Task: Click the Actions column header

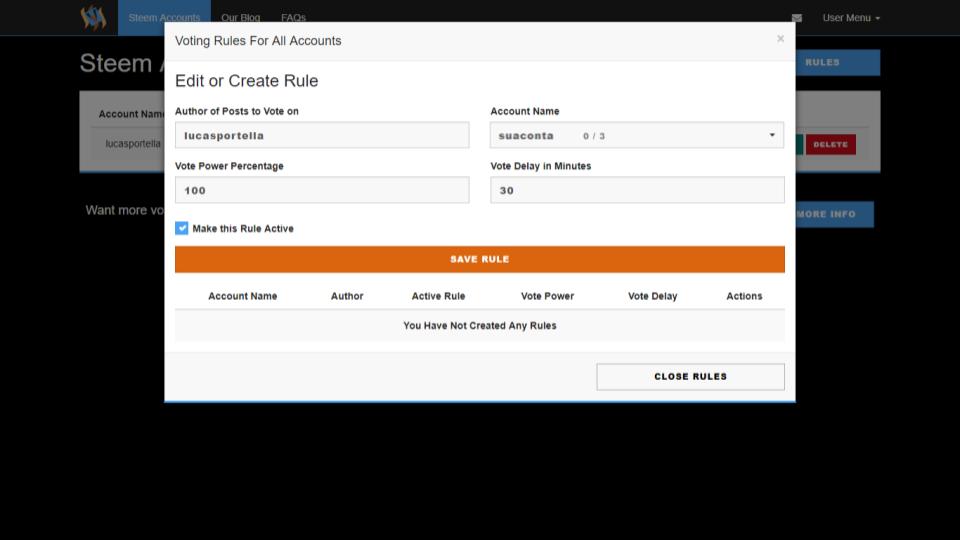Action: (x=744, y=296)
